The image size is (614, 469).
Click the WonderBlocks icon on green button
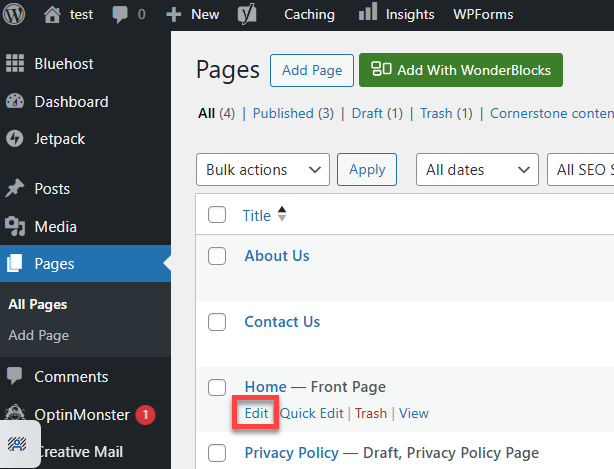[x=381, y=69]
